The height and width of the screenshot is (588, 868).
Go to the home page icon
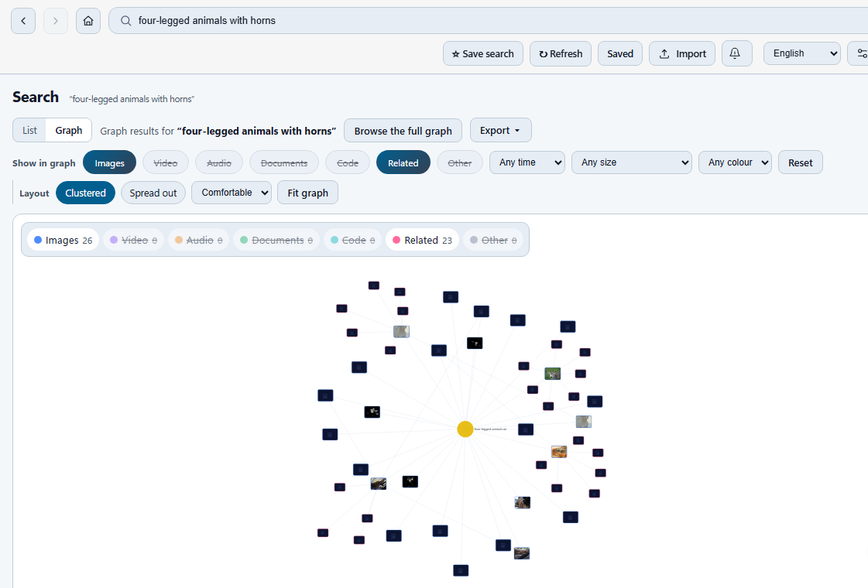point(88,21)
